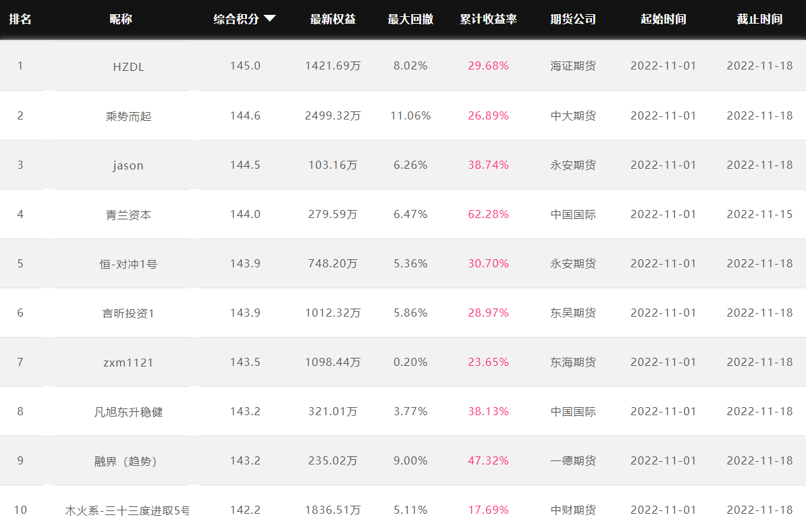Screen dimensions: 806x532
Task: Click the equity value 1836.51万
Action: pos(333,510)
